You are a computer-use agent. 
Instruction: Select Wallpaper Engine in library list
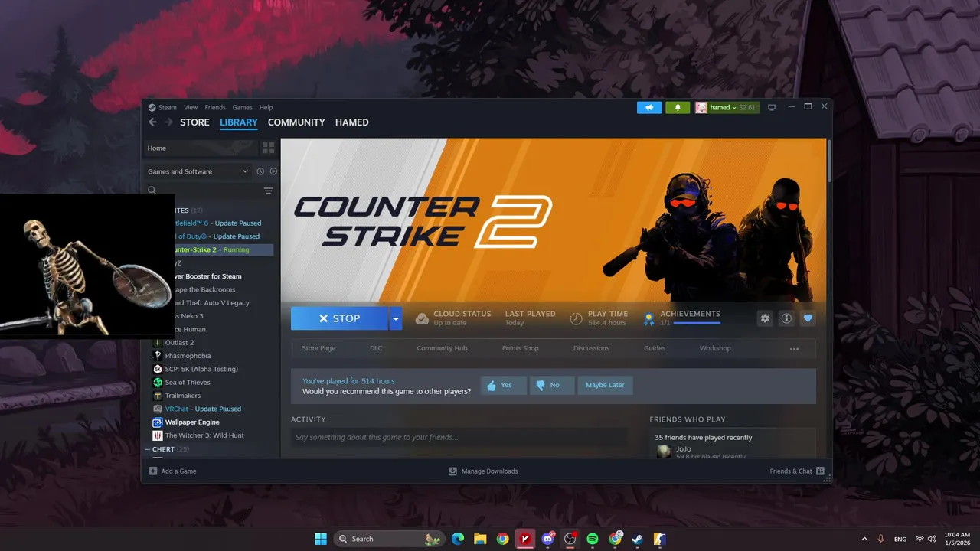[192, 422]
